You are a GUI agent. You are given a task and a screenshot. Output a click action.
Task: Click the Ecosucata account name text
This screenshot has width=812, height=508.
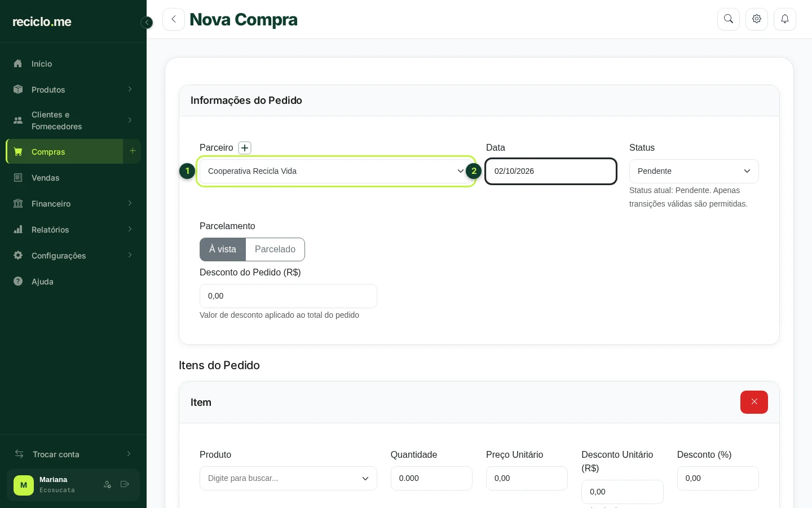pyautogui.click(x=57, y=490)
